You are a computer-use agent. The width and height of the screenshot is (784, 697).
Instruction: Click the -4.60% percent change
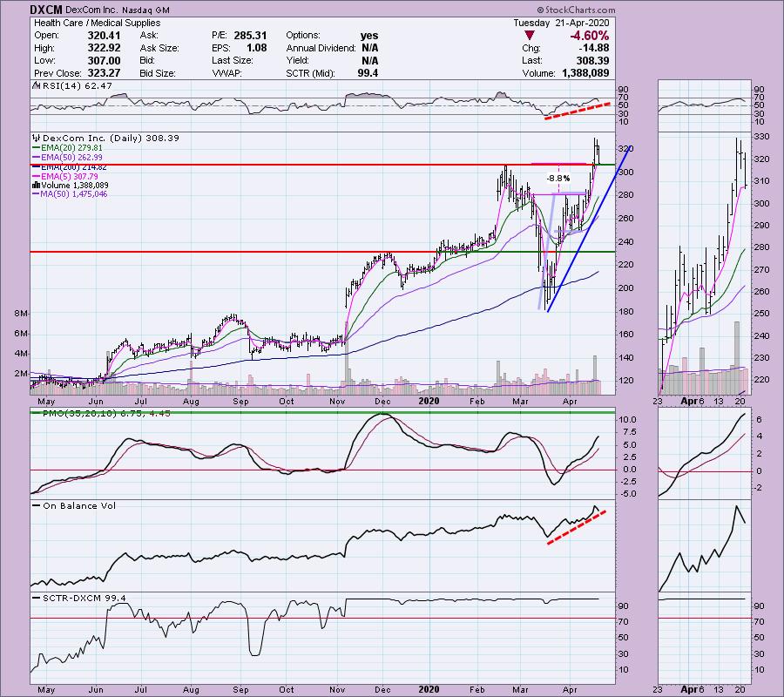pos(590,36)
